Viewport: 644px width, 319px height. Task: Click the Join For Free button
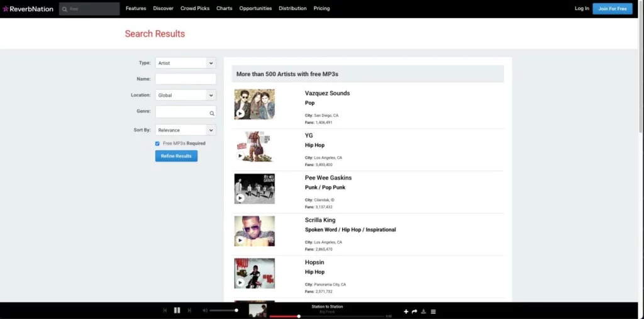tap(613, 9)
